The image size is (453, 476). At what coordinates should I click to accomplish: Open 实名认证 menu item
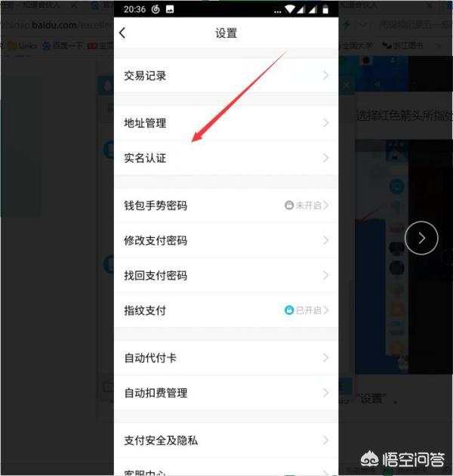point(226,158)
